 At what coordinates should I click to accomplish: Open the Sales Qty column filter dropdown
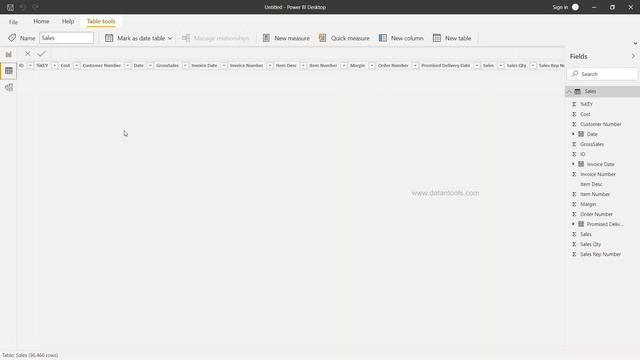(533, 66)
